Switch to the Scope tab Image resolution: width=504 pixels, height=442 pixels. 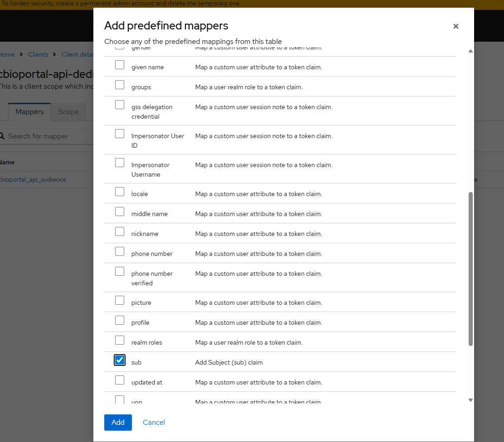68,112
